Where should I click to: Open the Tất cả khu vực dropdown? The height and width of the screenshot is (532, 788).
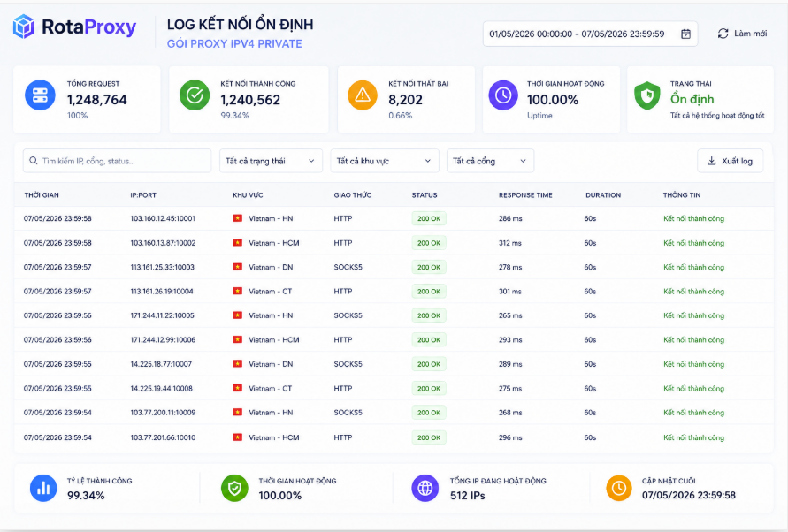385,161
